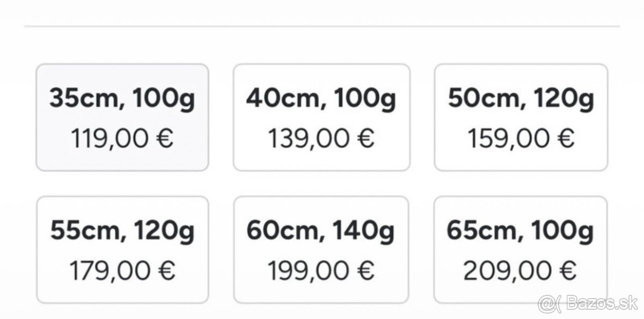Tap the 179,00 € price
Screen dimensions: 644x319
pos(122,271)
